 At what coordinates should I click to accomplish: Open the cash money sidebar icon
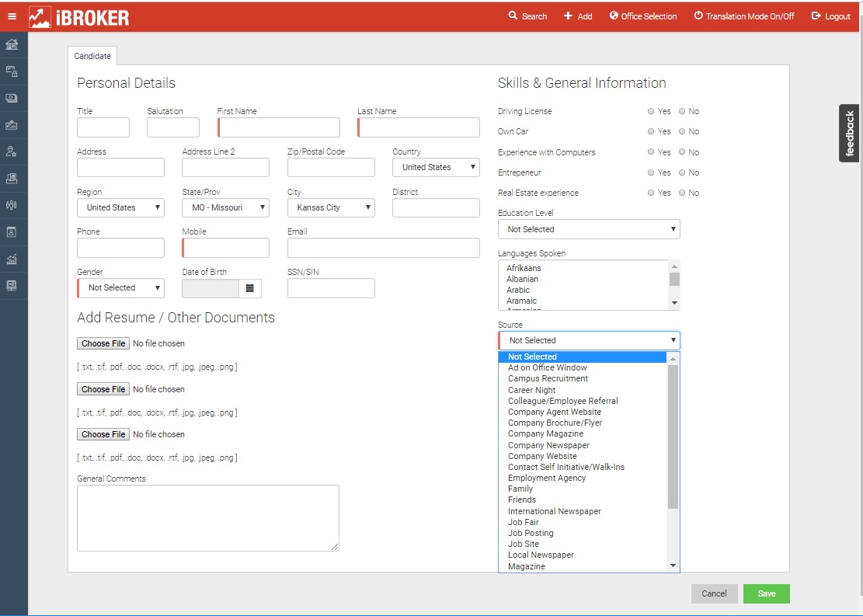12,98
